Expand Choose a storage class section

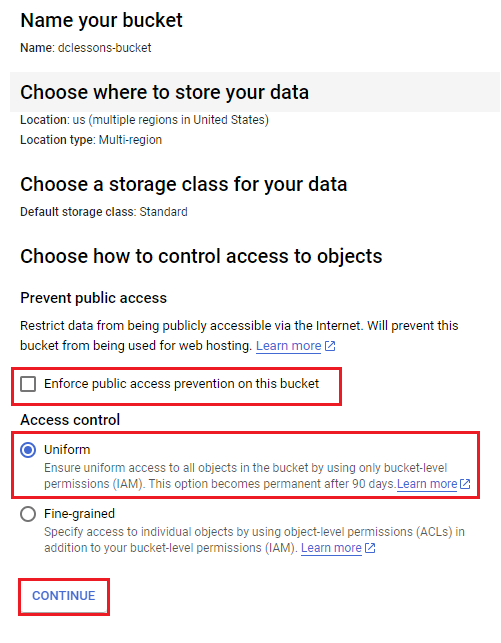pyautogui.click(x=184, y=185)
